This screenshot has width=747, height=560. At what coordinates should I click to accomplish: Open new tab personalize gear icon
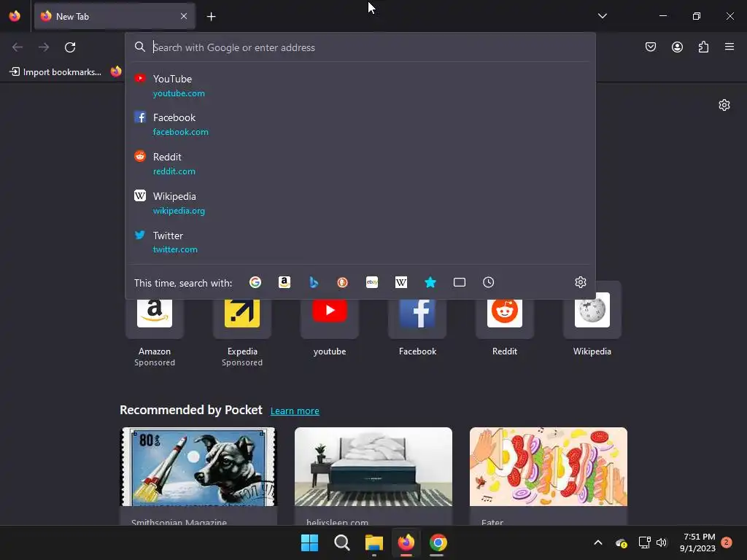pos(724,105)
